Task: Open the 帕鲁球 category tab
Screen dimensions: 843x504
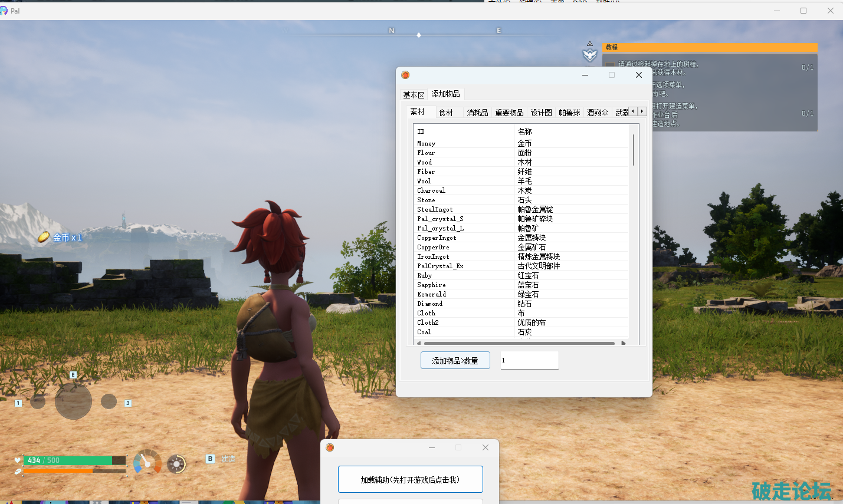Action: point(569,113)
